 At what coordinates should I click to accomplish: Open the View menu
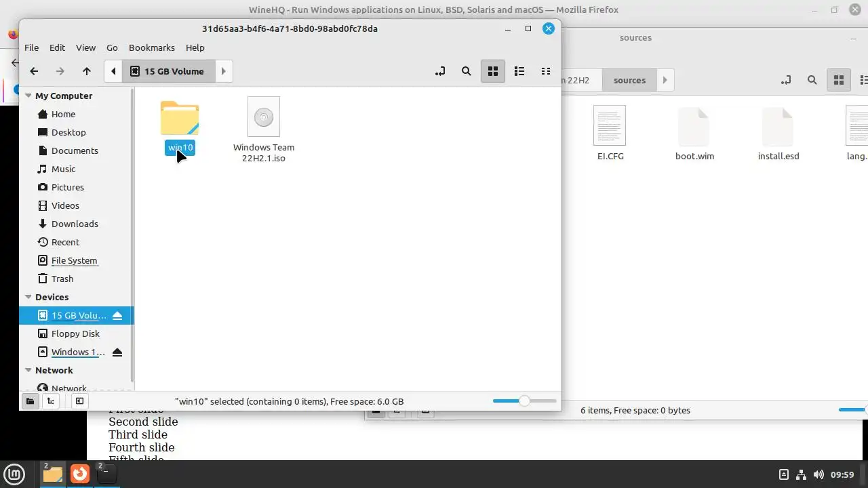coord(85,47)
